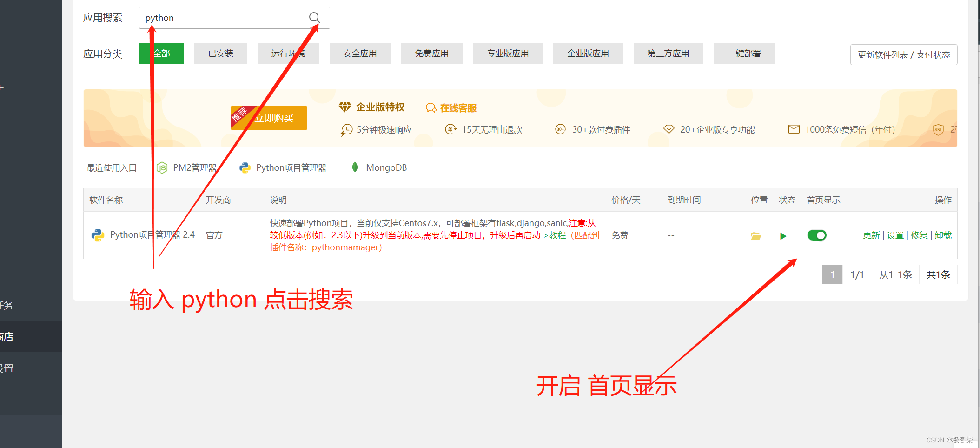
Task: Click the 免费 price cell
Action: click(x=620, y=235)
